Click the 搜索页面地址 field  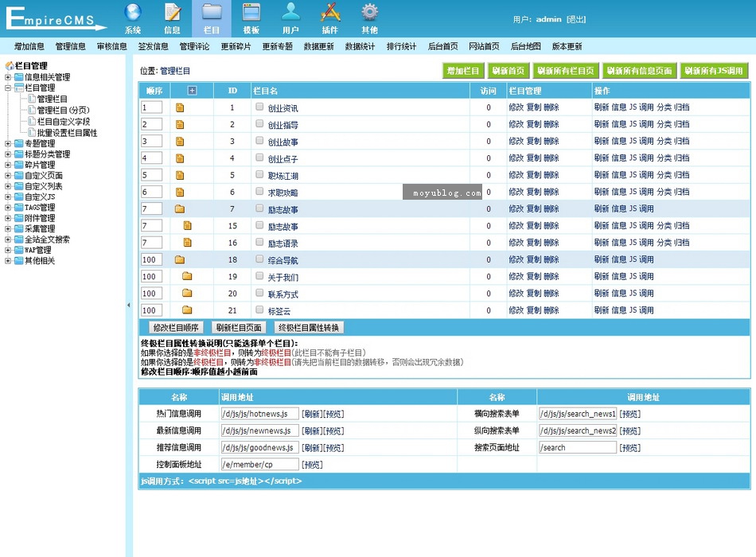pyautogui.click(x=578, y=447)
